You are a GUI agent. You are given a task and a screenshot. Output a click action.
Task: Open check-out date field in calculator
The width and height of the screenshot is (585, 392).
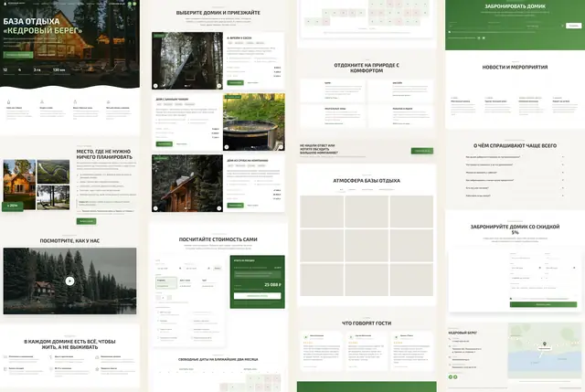(197, 268)
